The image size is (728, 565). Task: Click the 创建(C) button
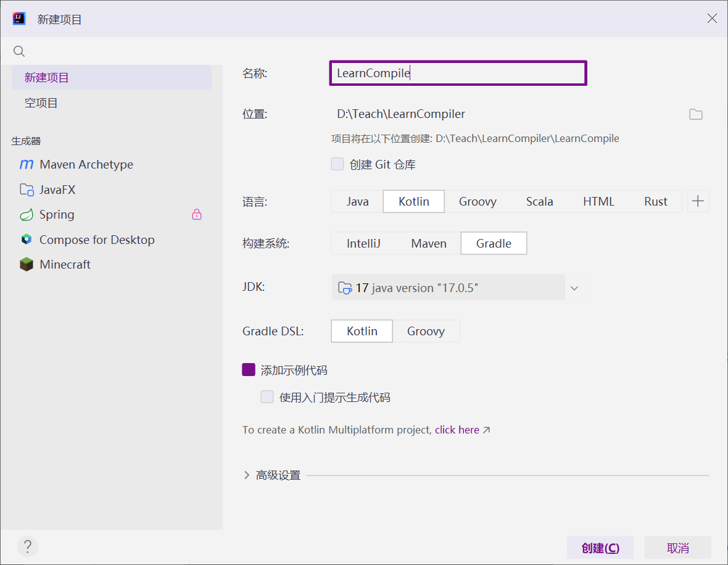click(x=600, y=548)
